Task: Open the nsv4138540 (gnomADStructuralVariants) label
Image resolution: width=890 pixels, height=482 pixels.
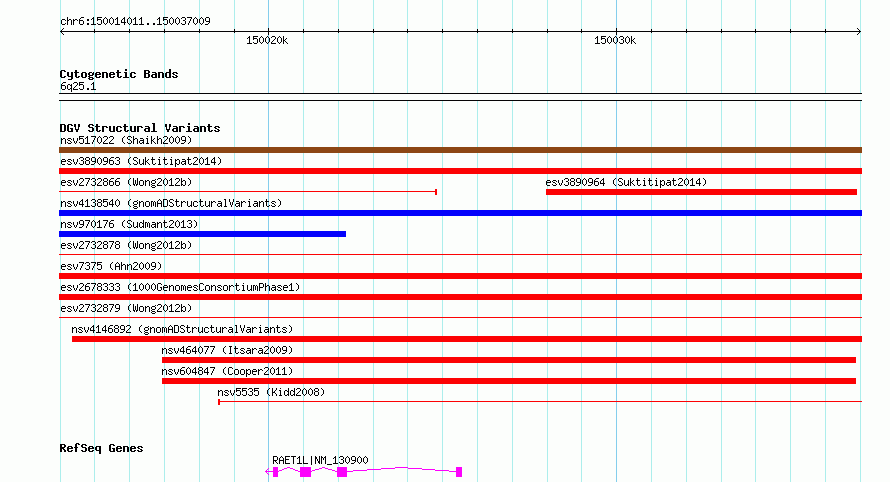Action: click(171, 203)
